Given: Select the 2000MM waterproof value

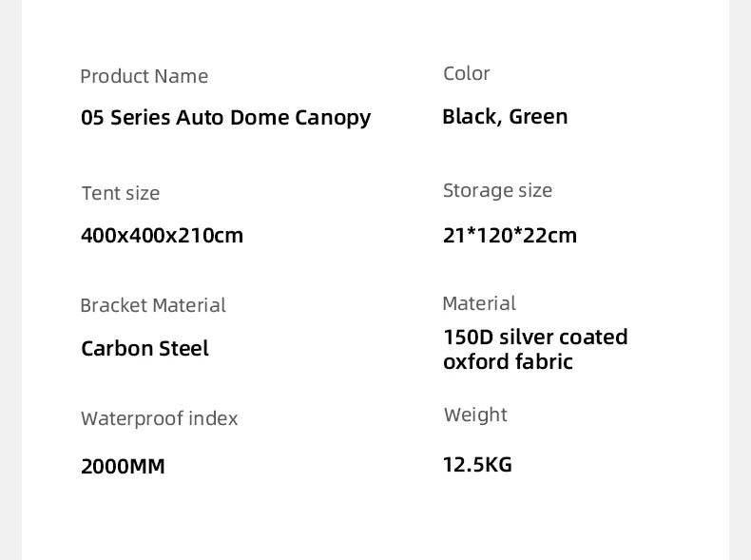Looking at the screenshot, I should click(x=123, y=466).
